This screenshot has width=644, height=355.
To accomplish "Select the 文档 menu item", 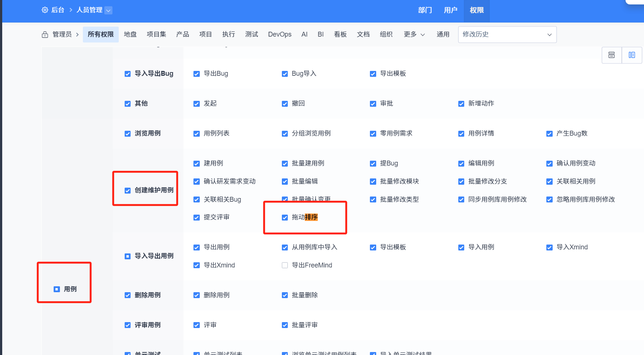I will (363, 34).
